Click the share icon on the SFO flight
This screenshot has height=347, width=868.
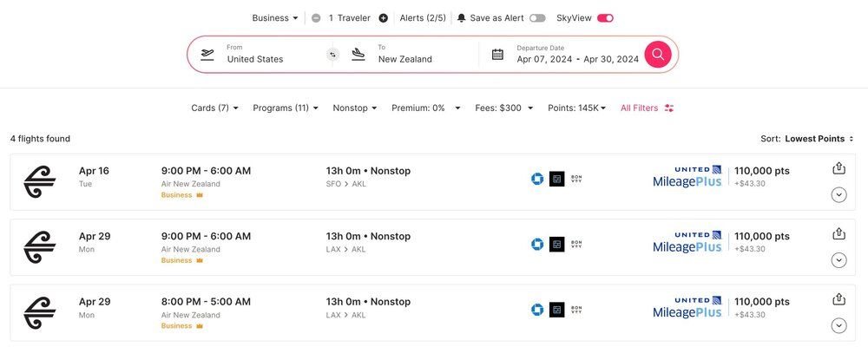tap(838, 168)
